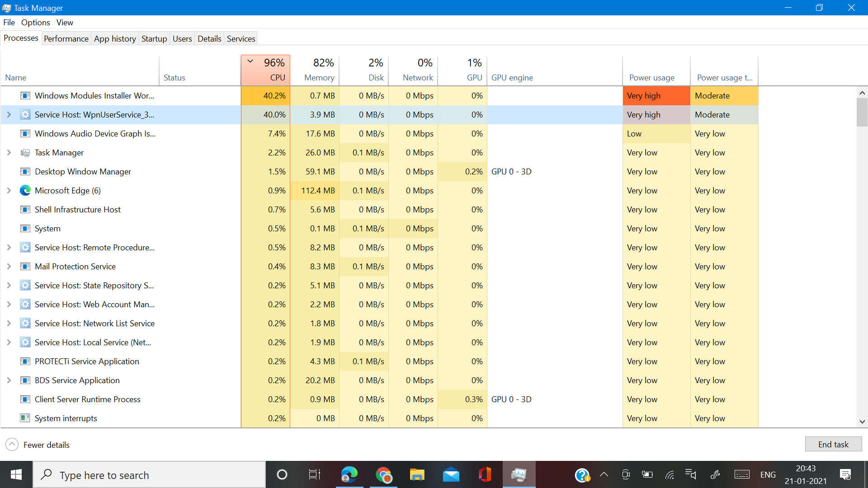Open the notification Action Center
The height and width of the screenshot is (488, 868).
(845, 474)
